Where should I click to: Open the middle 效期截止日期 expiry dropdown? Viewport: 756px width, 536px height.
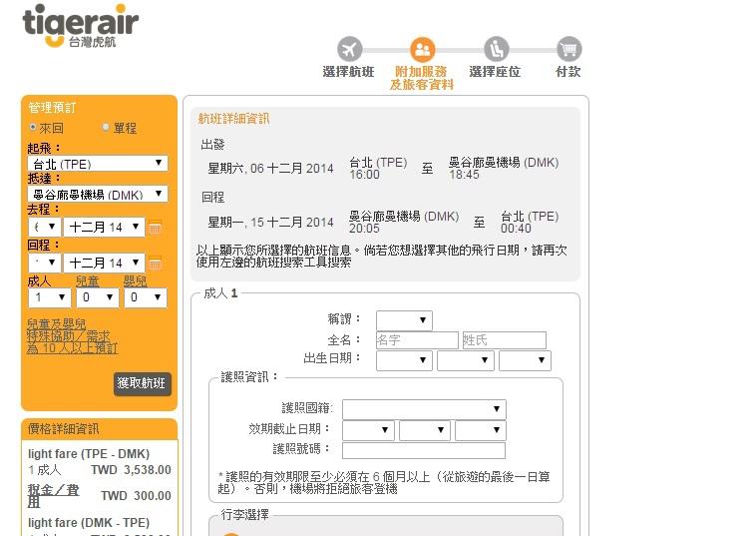[425, 430]
